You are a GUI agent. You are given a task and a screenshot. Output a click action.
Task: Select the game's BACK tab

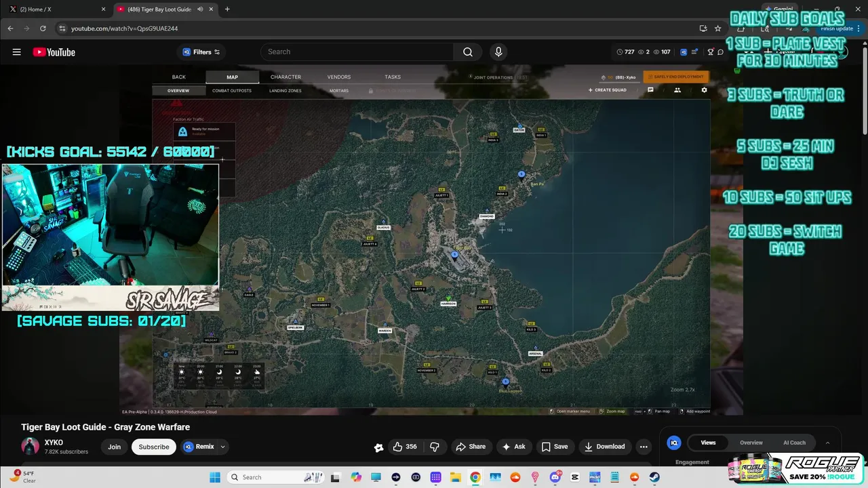click(178, 77)
